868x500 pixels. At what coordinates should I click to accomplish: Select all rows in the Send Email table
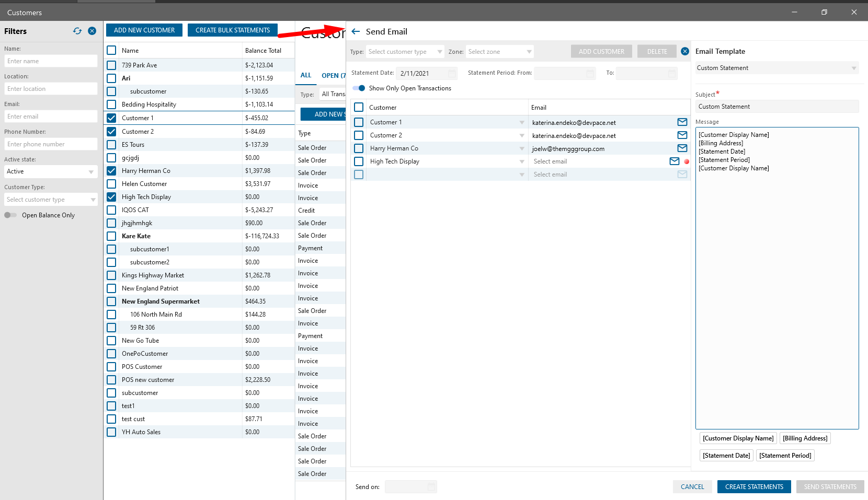point(359,107)
